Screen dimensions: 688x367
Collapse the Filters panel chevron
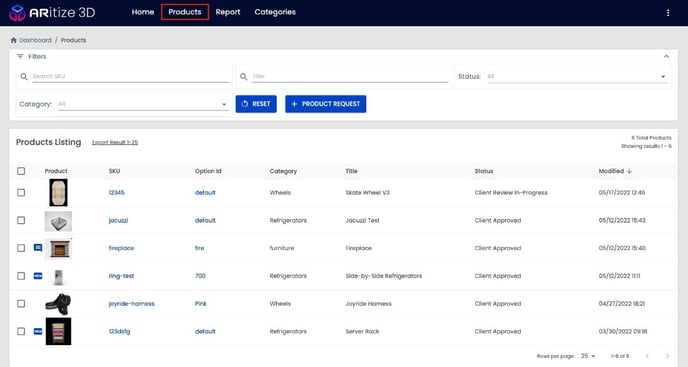pos(666,56)
